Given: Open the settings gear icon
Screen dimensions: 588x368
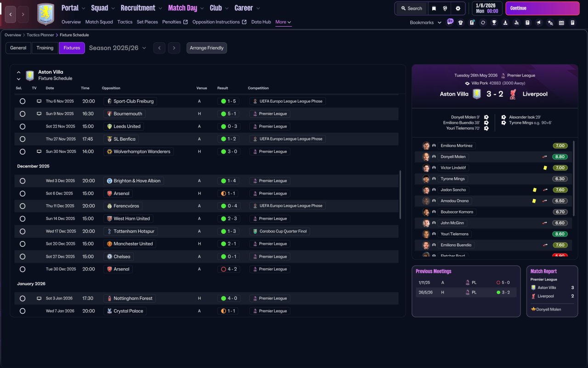Looking at the screenshot, I should point(458,8).
